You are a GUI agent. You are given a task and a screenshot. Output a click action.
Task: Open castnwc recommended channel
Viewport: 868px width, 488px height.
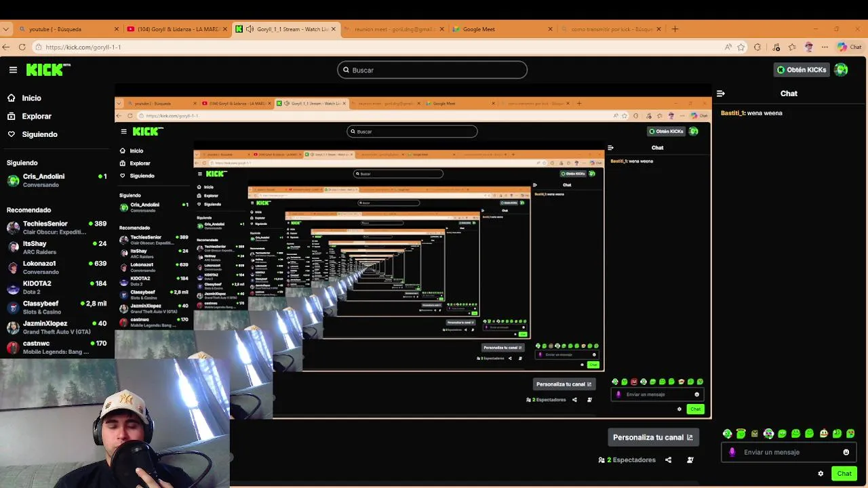point(56,348)
